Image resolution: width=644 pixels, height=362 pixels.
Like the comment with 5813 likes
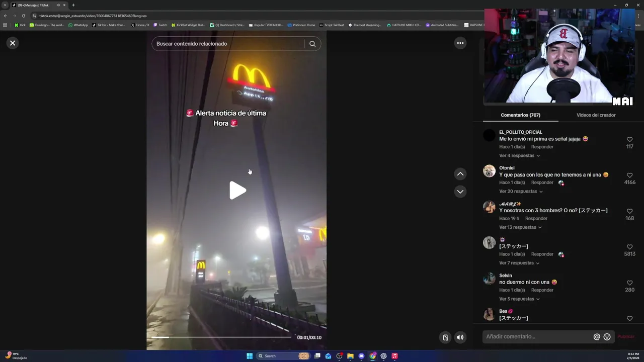[629, 247]
